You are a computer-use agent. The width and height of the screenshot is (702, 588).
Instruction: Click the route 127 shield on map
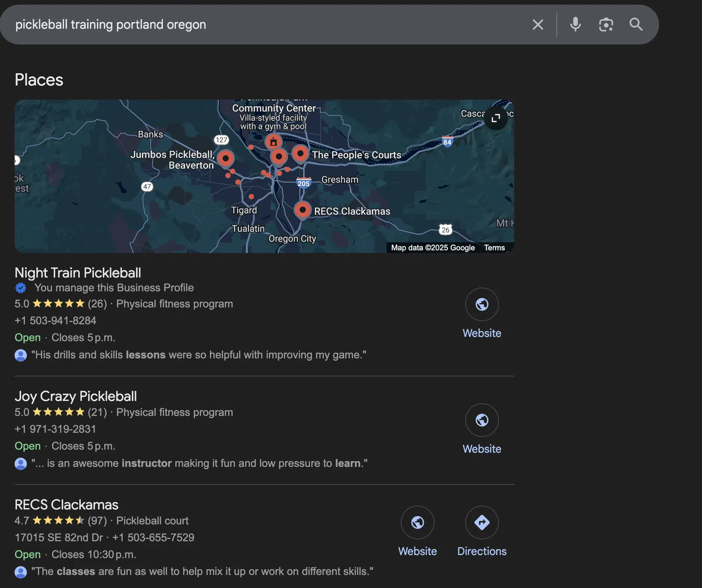click(x=221, y=140)
